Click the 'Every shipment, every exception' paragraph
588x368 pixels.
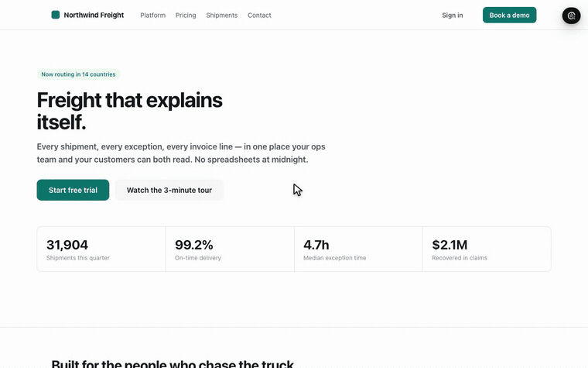click(181, 153)
